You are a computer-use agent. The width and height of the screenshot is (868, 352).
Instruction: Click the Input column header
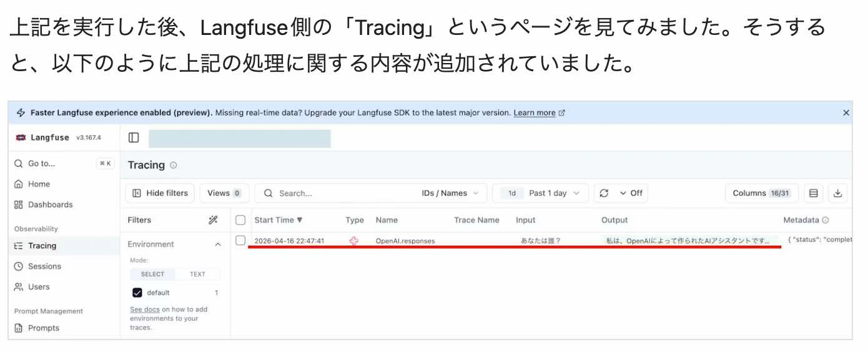(526, 220)
